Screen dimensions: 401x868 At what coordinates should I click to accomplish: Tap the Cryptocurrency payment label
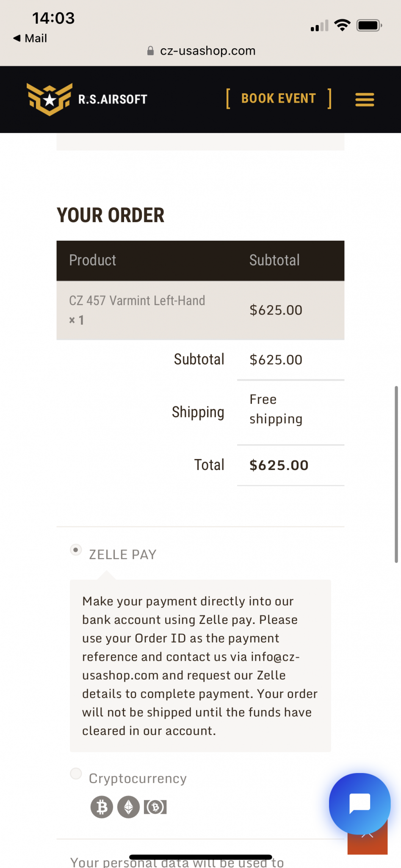pos(138,779)
